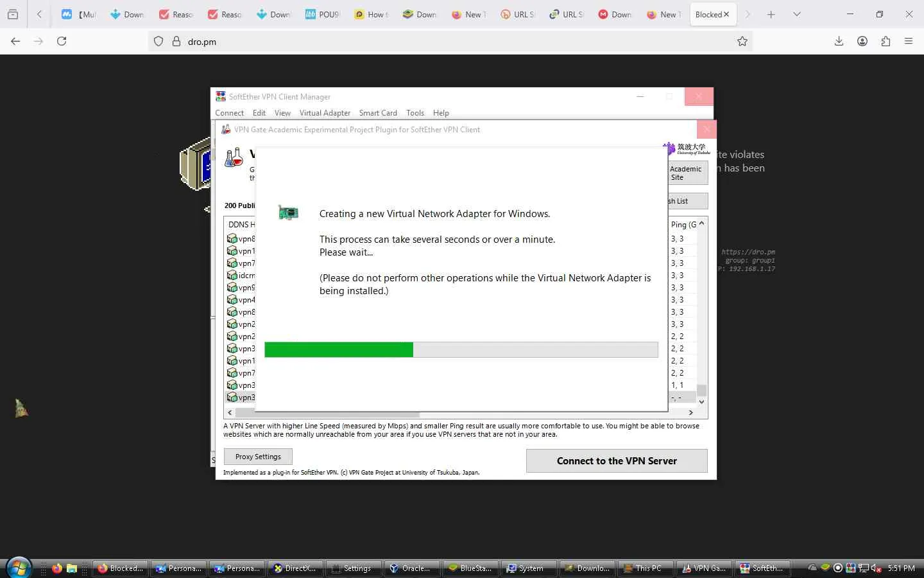The width and height of the screenshot is (924, 578).
Task: Switch to the BlueSta taskbar button
Action: (x=470, y=568)
